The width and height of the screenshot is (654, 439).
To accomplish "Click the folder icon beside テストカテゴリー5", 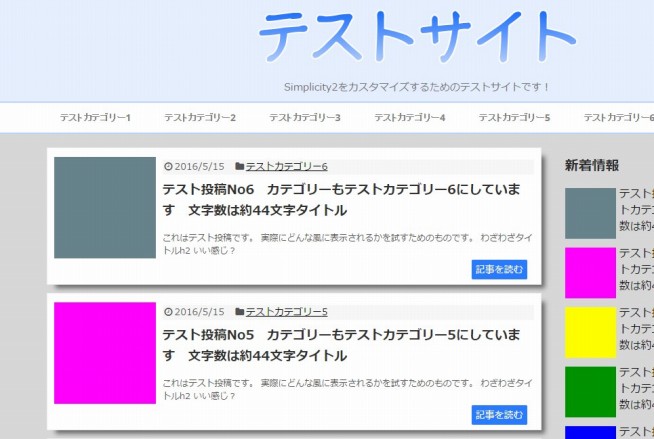I will pyautogui.click(x=240, y=311).
